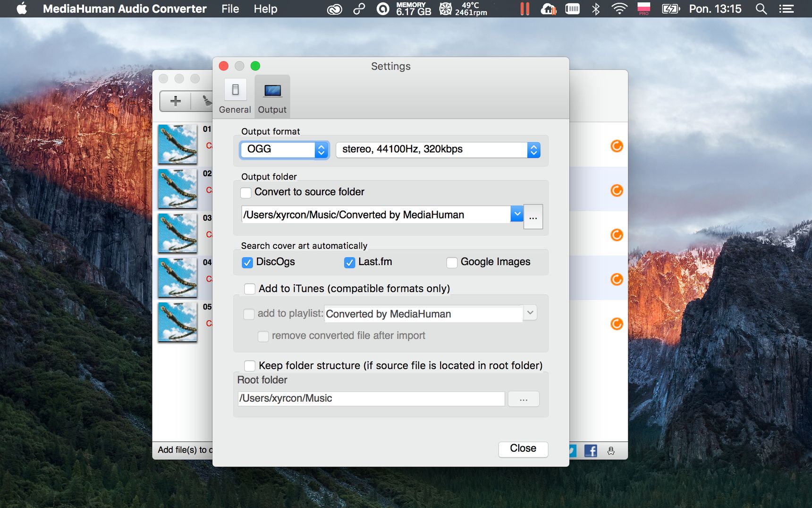Open the Polish flag PRO input menu
This screenshot has height=508, width=812.
click(x=643, y=9)
